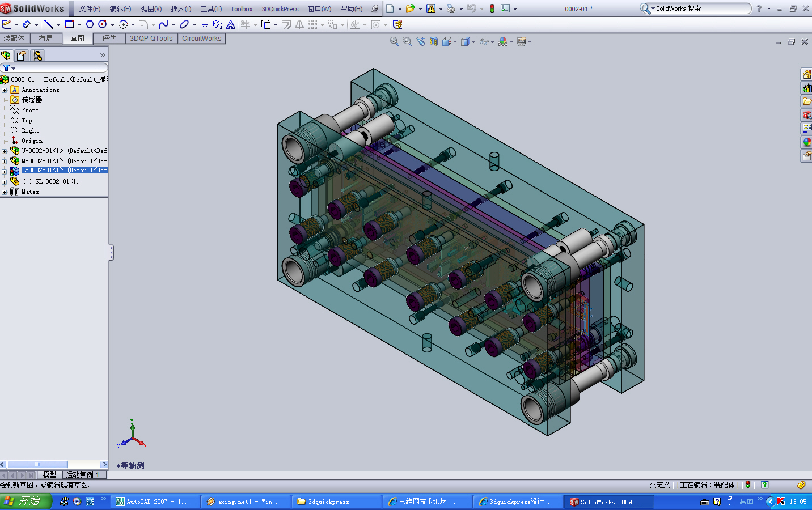
Task: Expand the L-0002-01 component node
Action: (x=5, y=172)
